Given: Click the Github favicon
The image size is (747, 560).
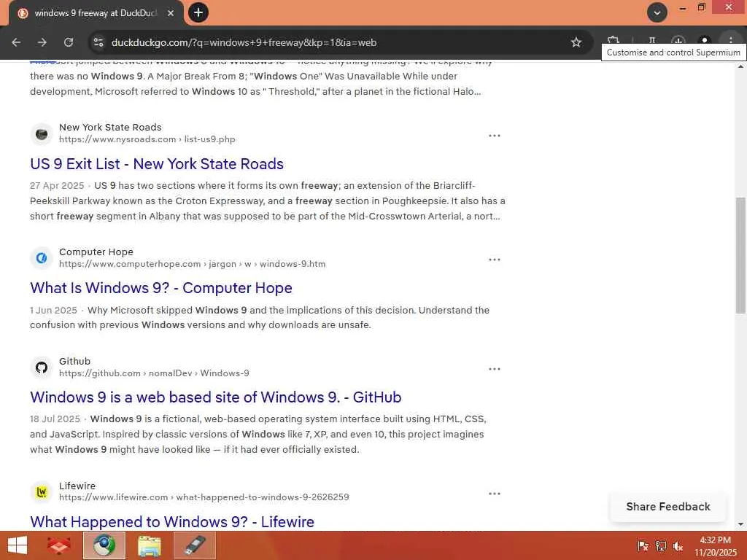Looking at the screenshot, I should click(x=42, y=367).
